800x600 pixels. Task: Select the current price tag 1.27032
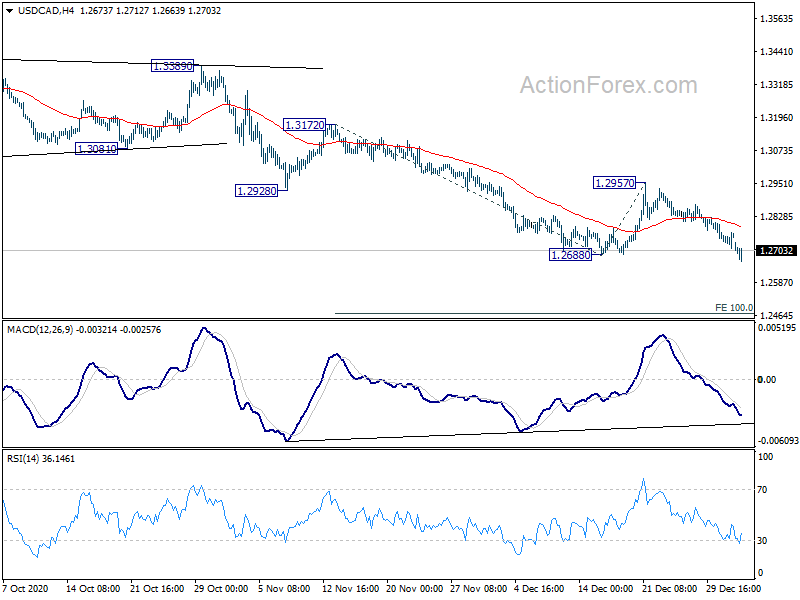pyautogui.click(x=777, y=251)
